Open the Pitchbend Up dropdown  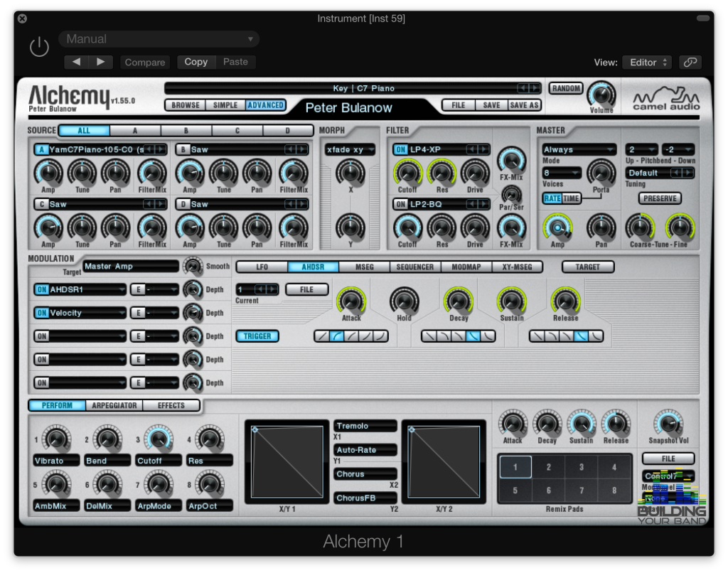click(x=641, y=149)
